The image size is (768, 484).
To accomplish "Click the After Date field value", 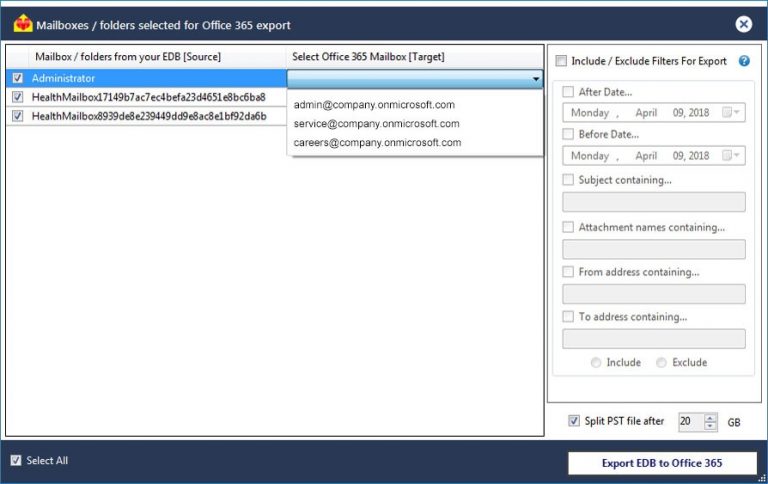I will click(640, 113).
